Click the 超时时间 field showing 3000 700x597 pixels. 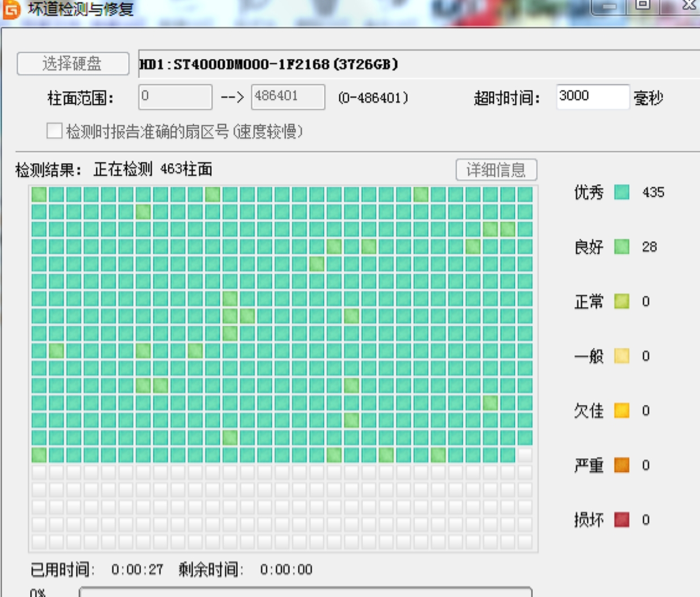(592, 97)
